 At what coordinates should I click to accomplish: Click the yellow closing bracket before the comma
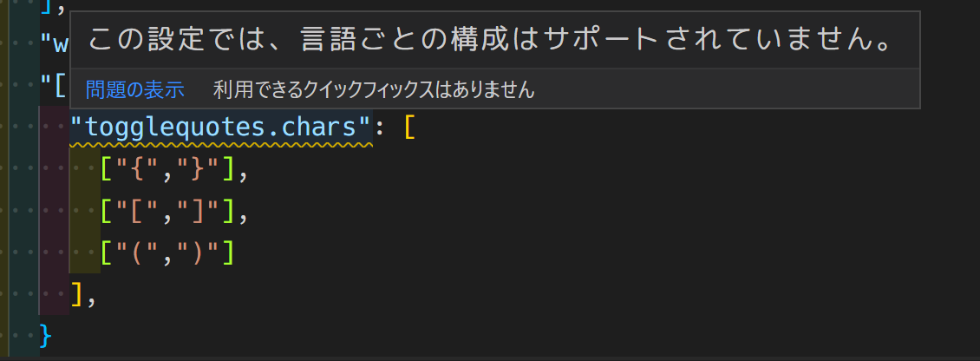pos(77,295)
